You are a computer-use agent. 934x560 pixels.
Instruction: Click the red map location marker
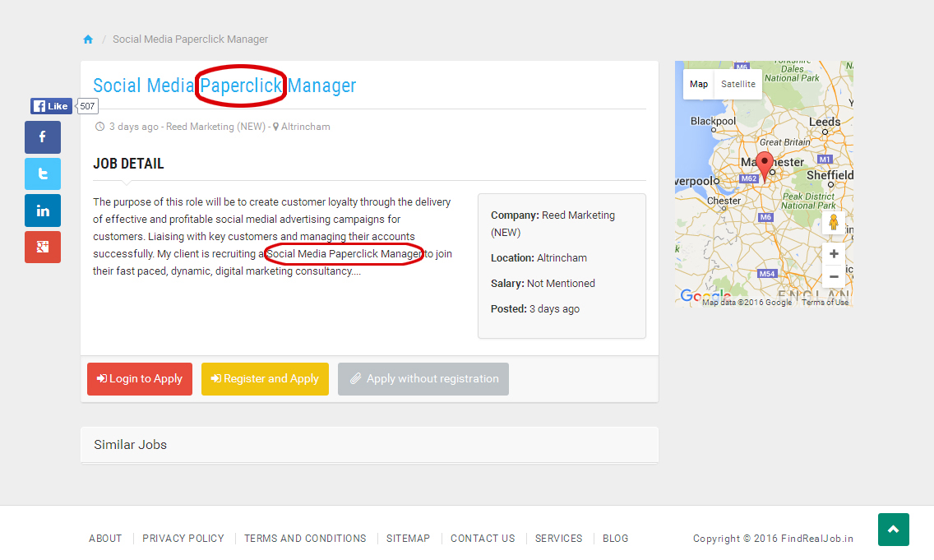tap(765, 165)
